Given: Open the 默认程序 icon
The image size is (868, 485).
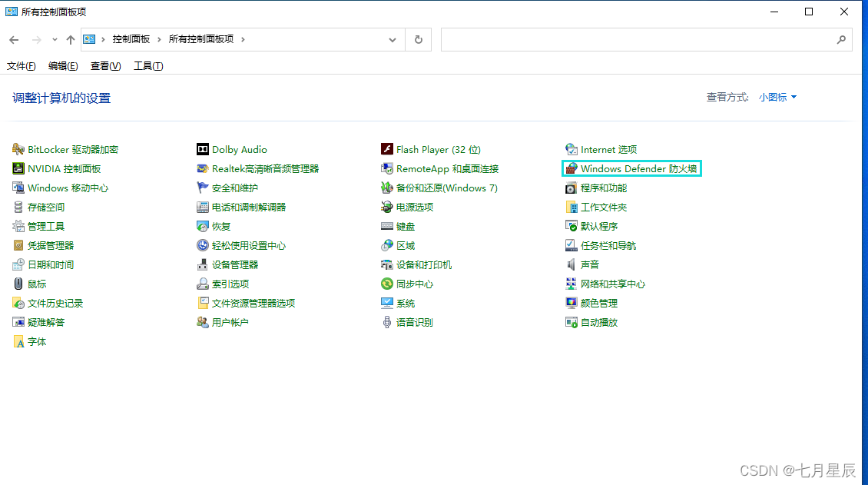Looking at the screenshot, I should 571,226.
